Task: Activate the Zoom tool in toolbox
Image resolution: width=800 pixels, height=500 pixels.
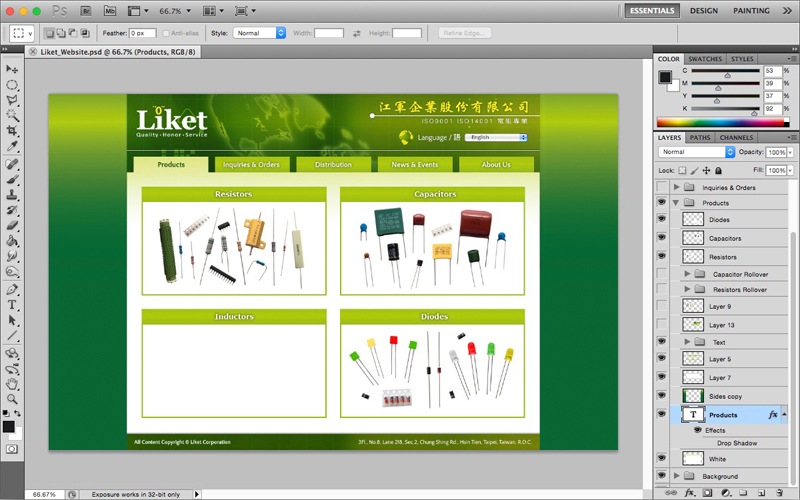Action: (x=13, y=398)
